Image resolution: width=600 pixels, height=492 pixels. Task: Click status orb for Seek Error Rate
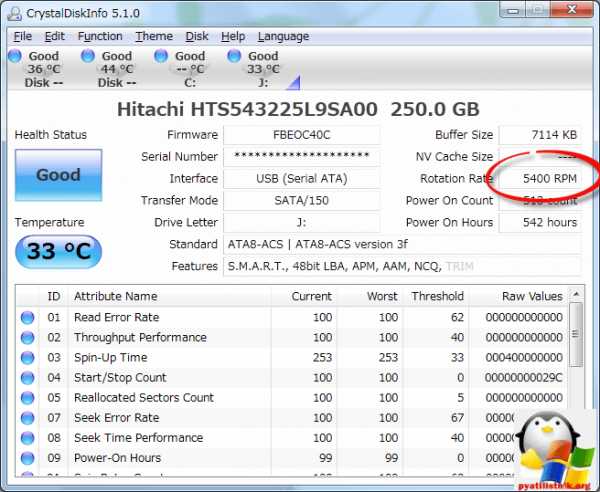tap(28, 418)
